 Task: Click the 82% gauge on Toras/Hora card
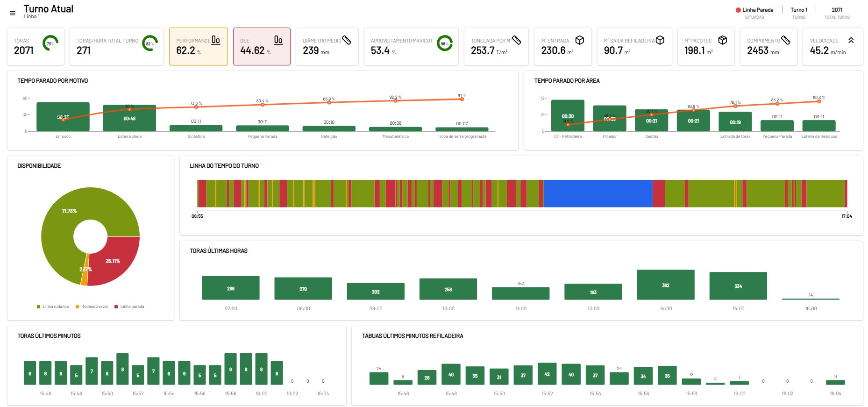[x=150, y=43]
